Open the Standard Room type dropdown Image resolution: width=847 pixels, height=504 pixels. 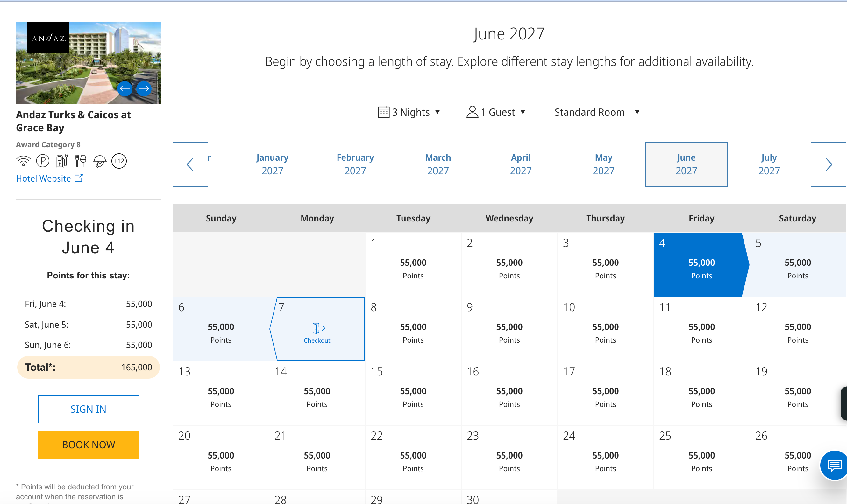tap(597, 112)
